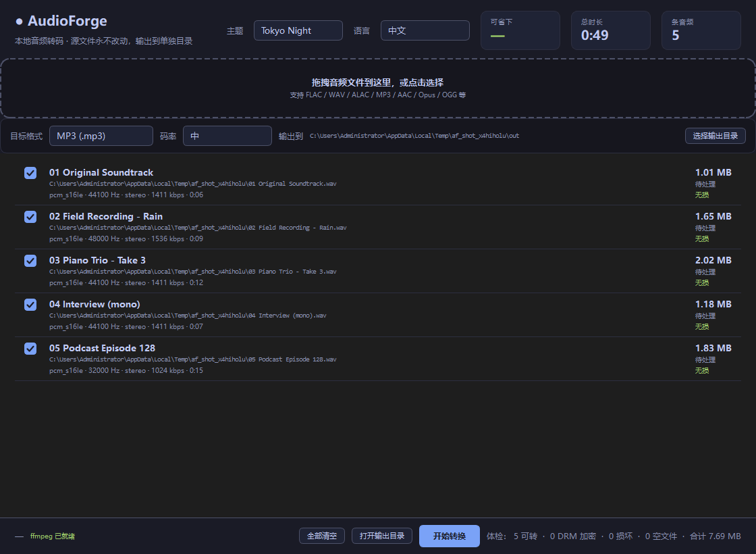Click the 目标格式 label

point(26,136)
